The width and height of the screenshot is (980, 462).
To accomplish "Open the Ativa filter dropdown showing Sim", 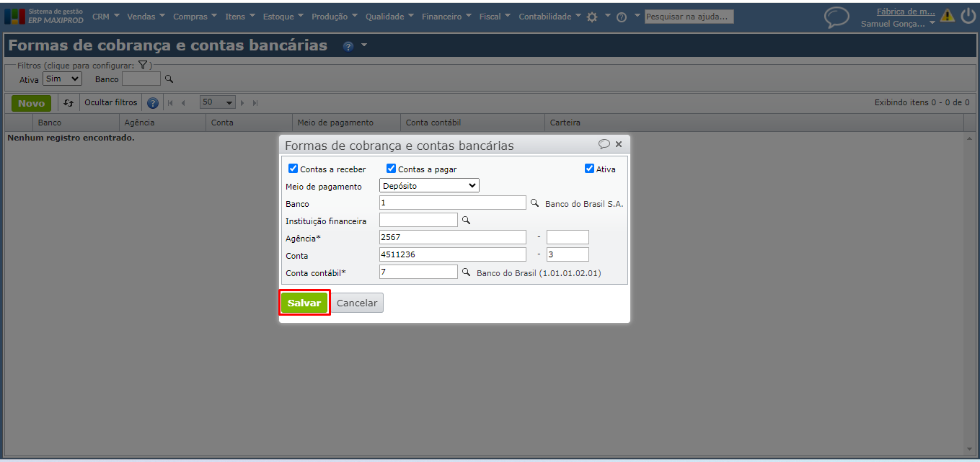I will [62, 79].
